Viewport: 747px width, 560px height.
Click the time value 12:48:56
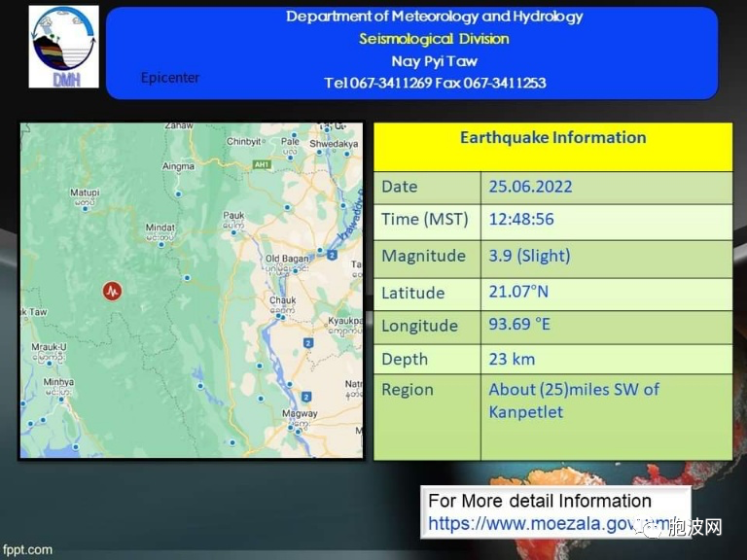(x=521, y=219)
